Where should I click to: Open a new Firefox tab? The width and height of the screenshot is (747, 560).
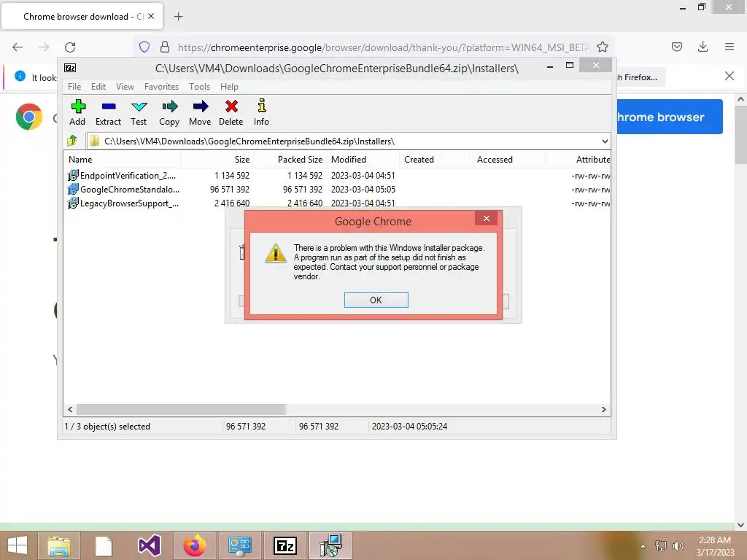pyautogui.click(x=178, y=17)
